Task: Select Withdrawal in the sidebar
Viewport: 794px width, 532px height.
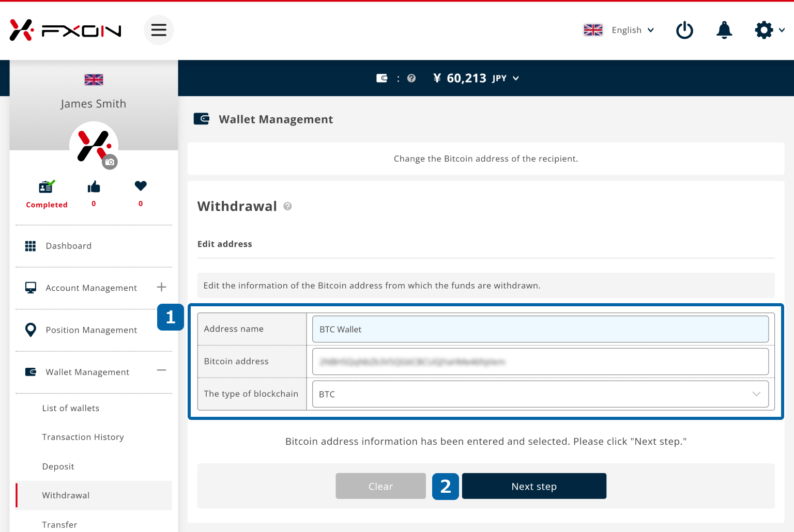Action: [x=94, y=495]
